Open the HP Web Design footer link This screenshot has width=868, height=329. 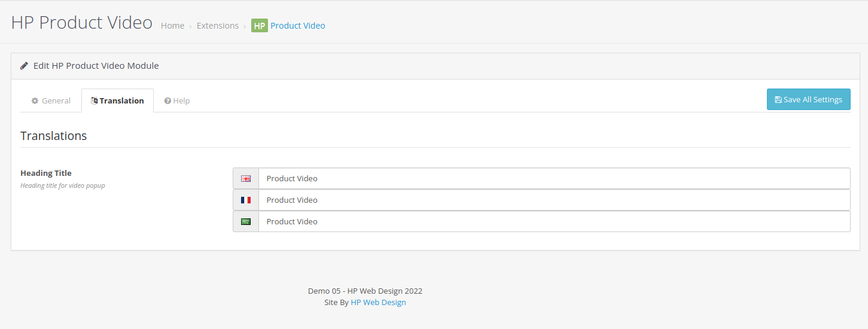(378, 302)
